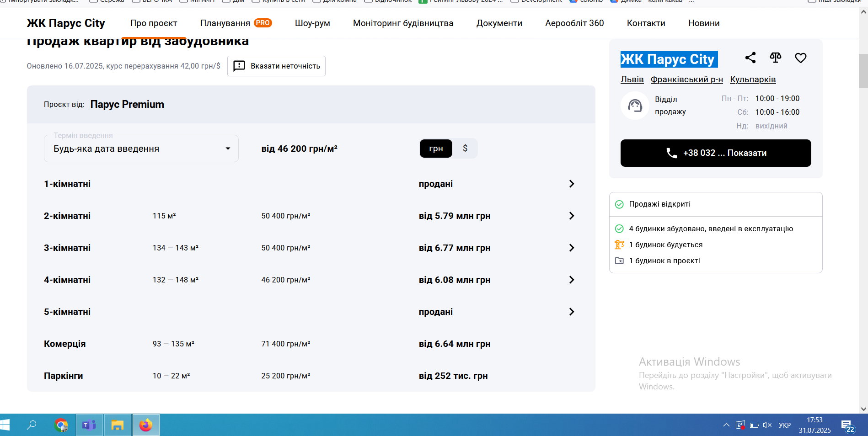The image size is (868, 436).
Task: Click the Кульпарків link
Action: click(753, 80)
